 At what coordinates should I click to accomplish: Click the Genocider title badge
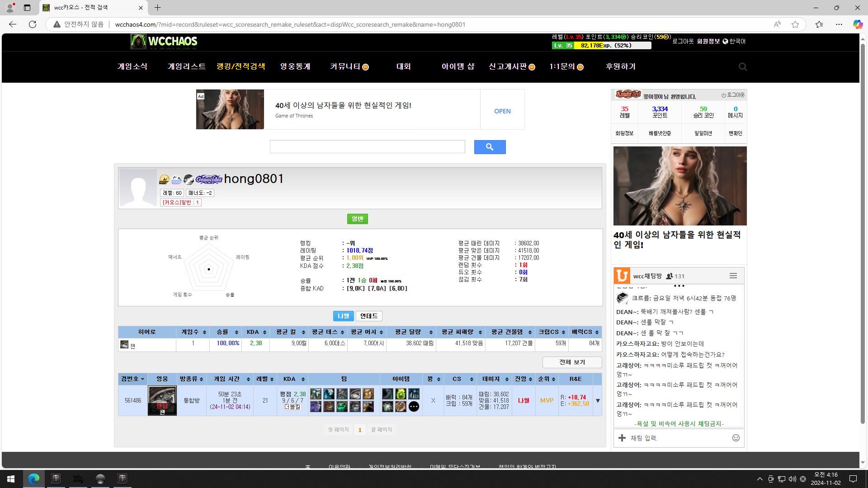[209, 179]
